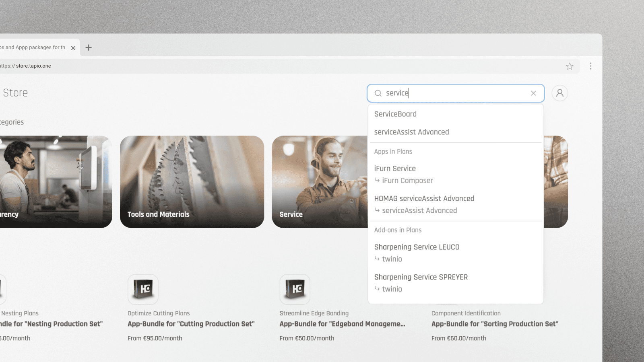Click iFurn Composer plan sub-item

click(x=407, y=181)
